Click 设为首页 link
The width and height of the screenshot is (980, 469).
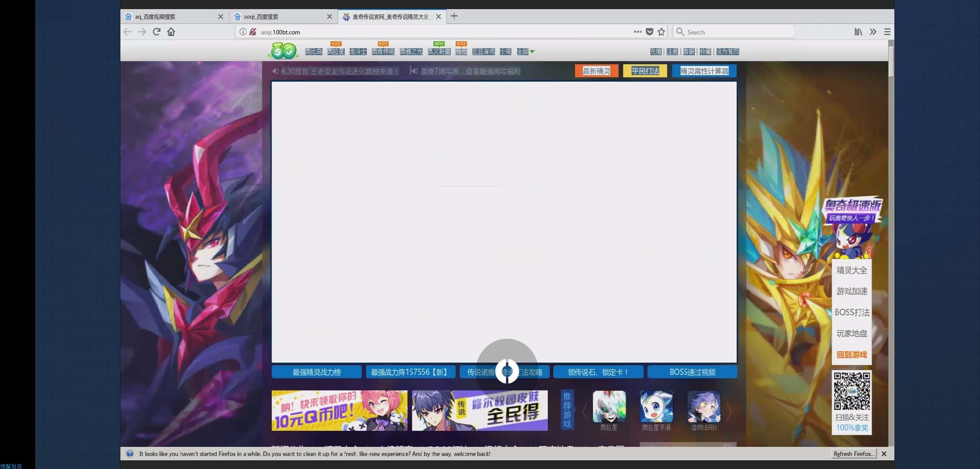tap(728, 52)
